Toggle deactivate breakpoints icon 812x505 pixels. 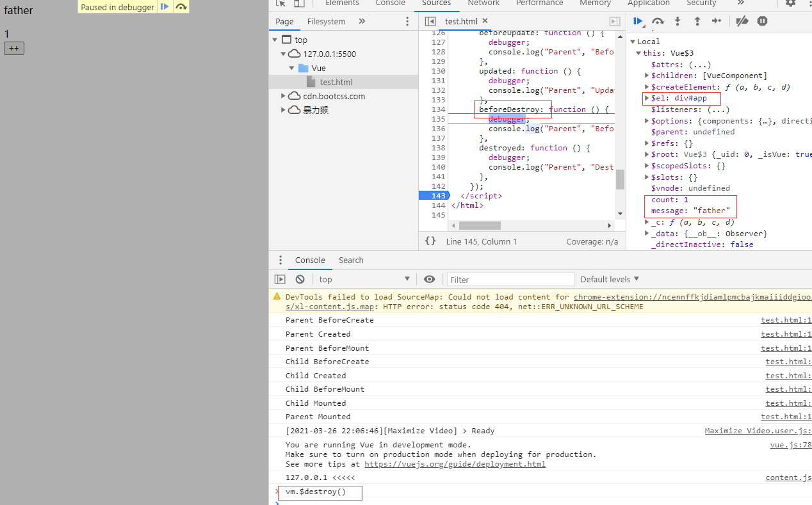[742, 21]
